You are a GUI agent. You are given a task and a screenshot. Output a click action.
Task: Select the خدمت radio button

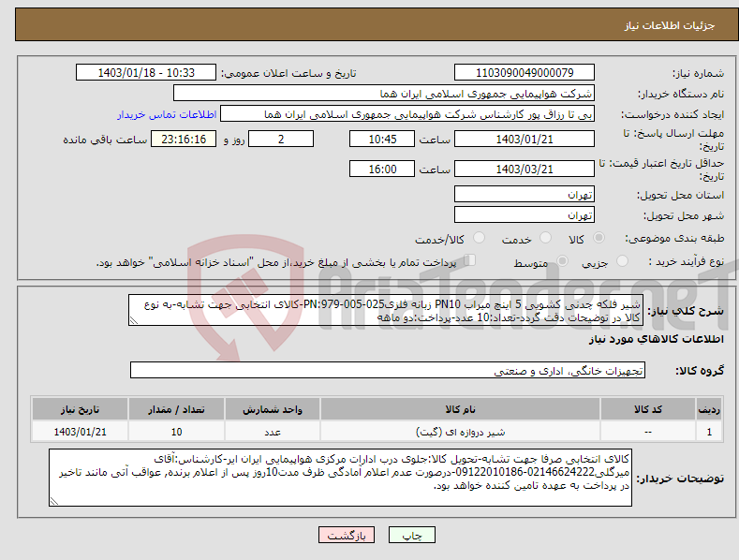(x=545, y=238)
